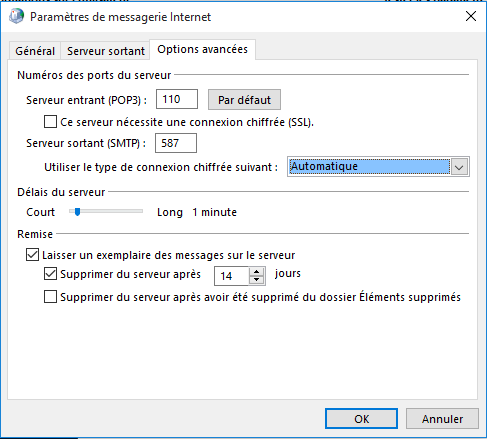Click the SMTP outgoing server port field
Viewport: 487px width, 439px height.
tap(176, 143)
